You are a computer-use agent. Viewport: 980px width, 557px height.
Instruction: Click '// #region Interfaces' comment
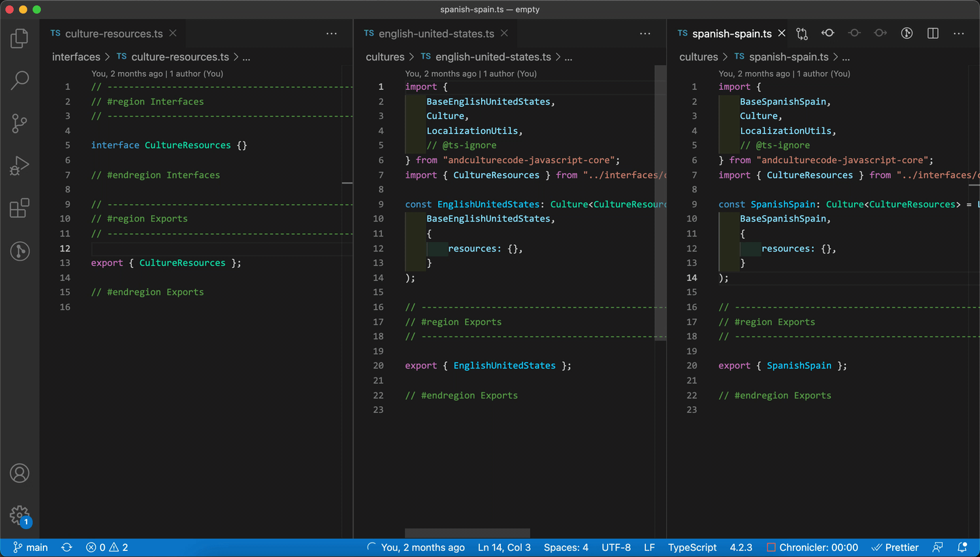click(148, 101)
